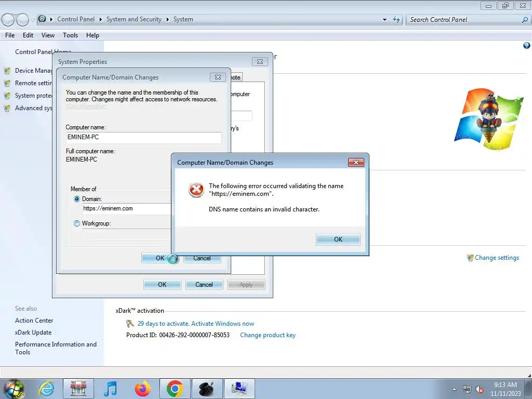
Task: Close the Computer Name/Domain Changes settings dialog
Action: 218,77
